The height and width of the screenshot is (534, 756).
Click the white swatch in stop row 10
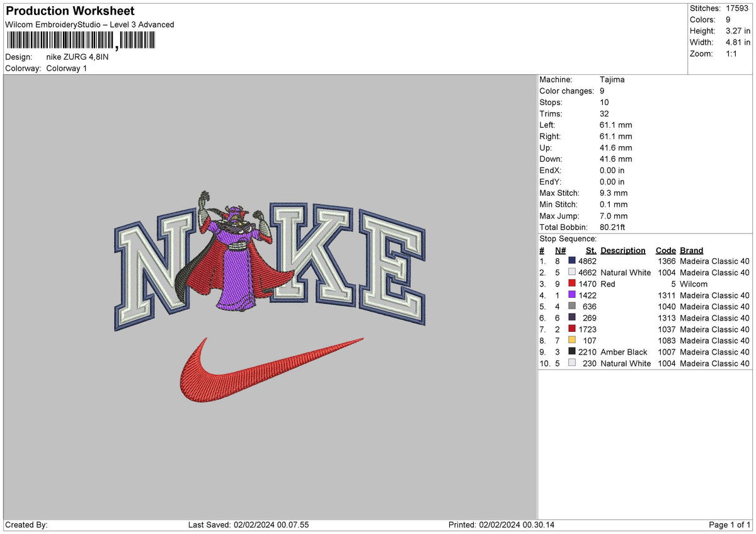(x=572, y=363)
